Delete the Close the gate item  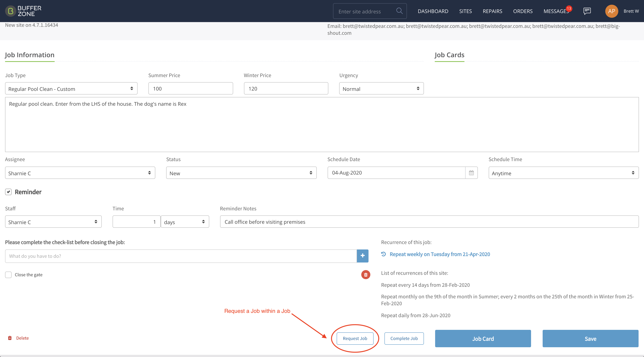tap(365, 275)
